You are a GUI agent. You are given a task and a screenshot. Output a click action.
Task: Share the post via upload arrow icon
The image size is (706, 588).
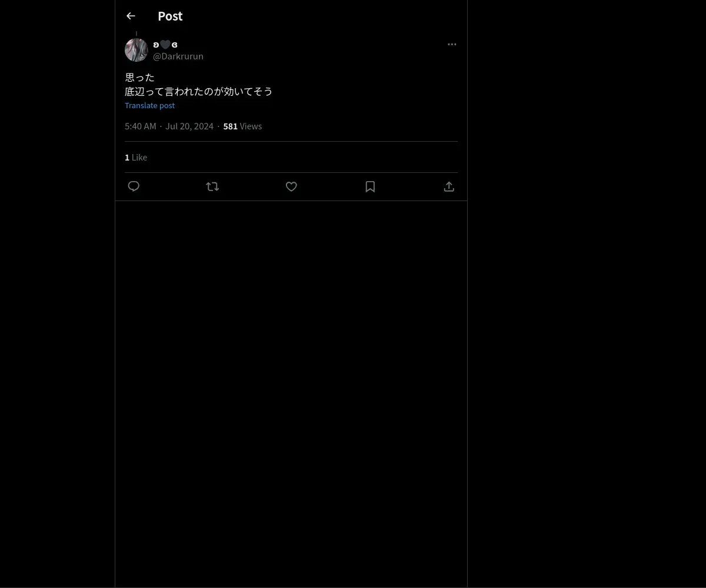449,186
